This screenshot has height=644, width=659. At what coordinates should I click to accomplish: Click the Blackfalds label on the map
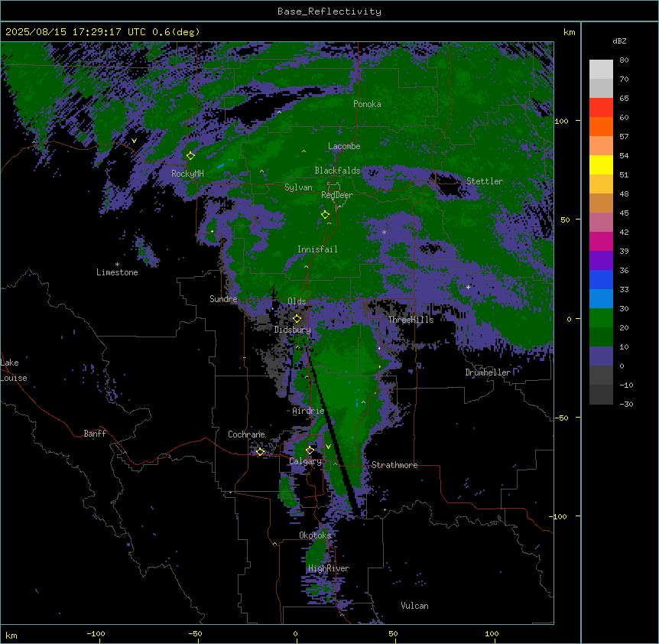337,171
